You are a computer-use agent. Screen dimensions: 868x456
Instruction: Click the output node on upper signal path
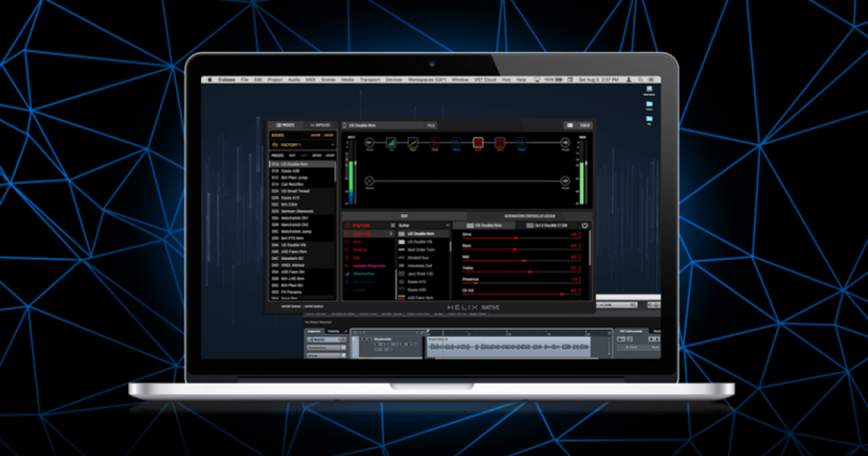click(x=565, y=143)
